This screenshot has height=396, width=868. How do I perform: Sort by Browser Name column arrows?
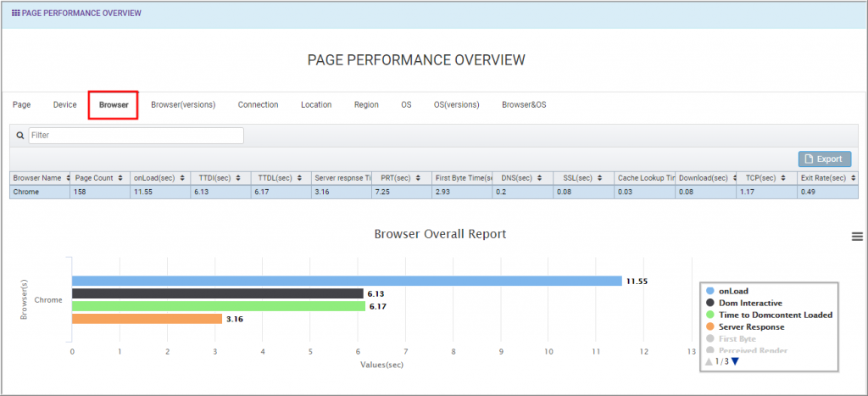[x=68, y=178]
